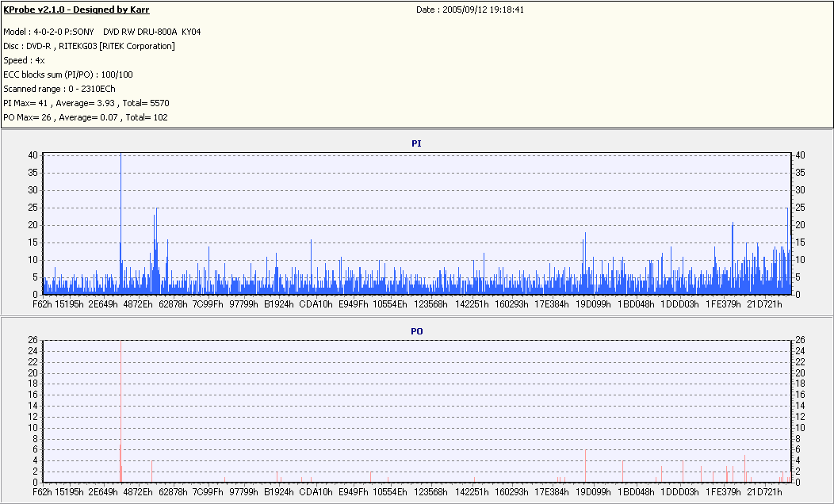Viewport: 834px width, 504px height.
Task: Click the CDA10h label on PO chart axis
Action: [316, 491]
